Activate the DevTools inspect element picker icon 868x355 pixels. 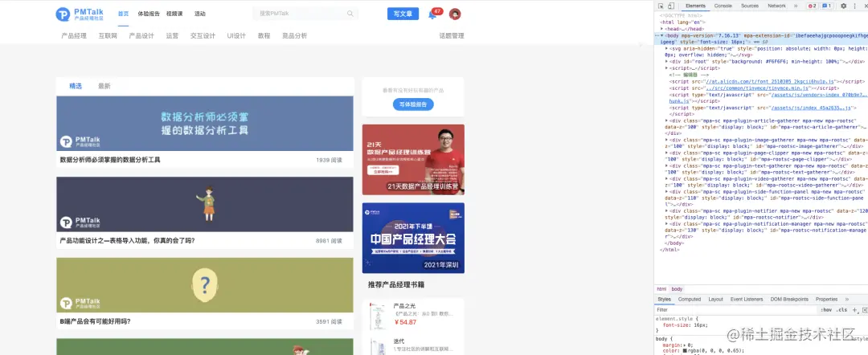661,6
